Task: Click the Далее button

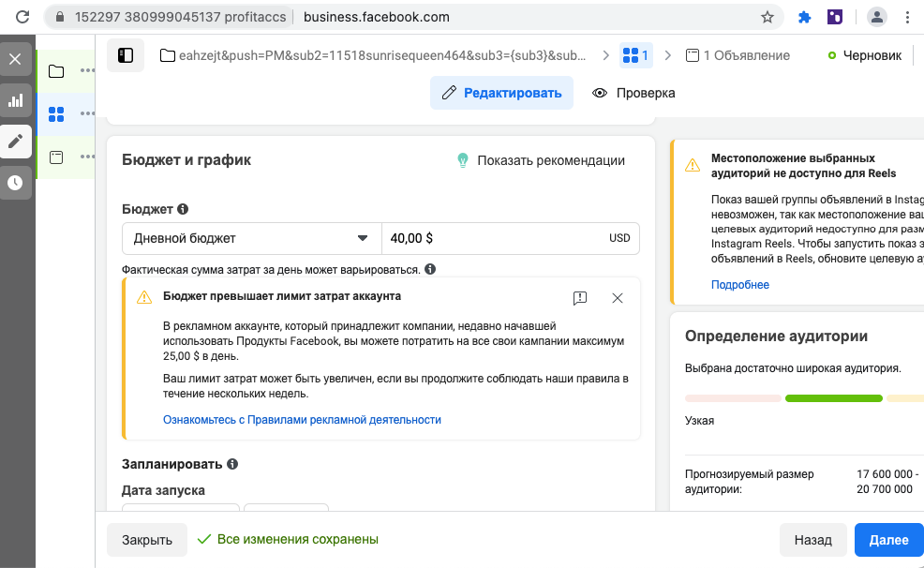Action: pyautogui.click(x=888, y=540)
